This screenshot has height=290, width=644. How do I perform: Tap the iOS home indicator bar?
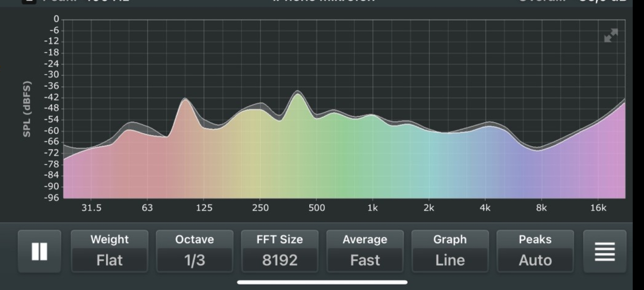(x=322, y=282)
